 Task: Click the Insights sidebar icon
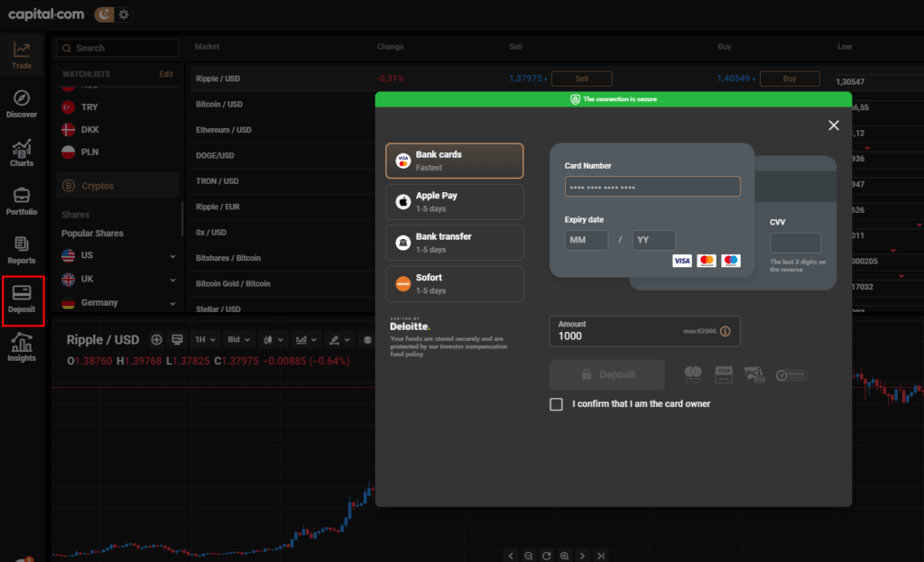pyautogui.click(x=22, y=347)
